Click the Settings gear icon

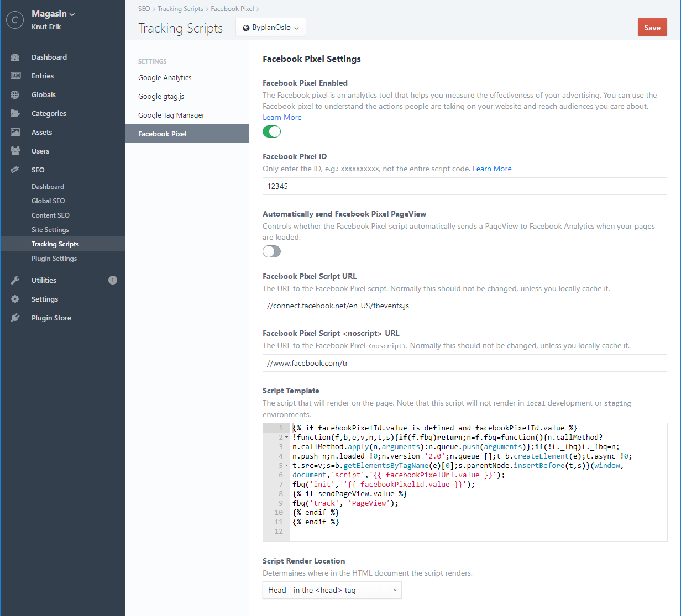(x=15, y=299)
